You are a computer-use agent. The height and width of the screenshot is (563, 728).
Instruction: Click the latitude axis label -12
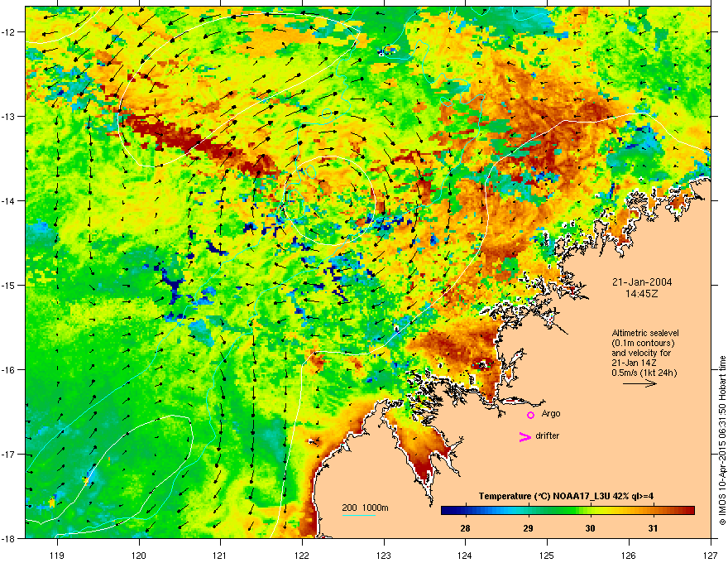pos(9,32)
